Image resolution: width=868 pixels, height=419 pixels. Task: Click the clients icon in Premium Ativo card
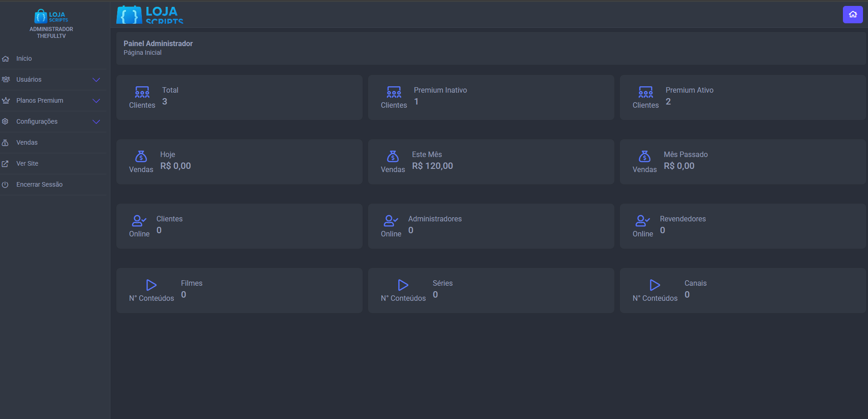645,92
